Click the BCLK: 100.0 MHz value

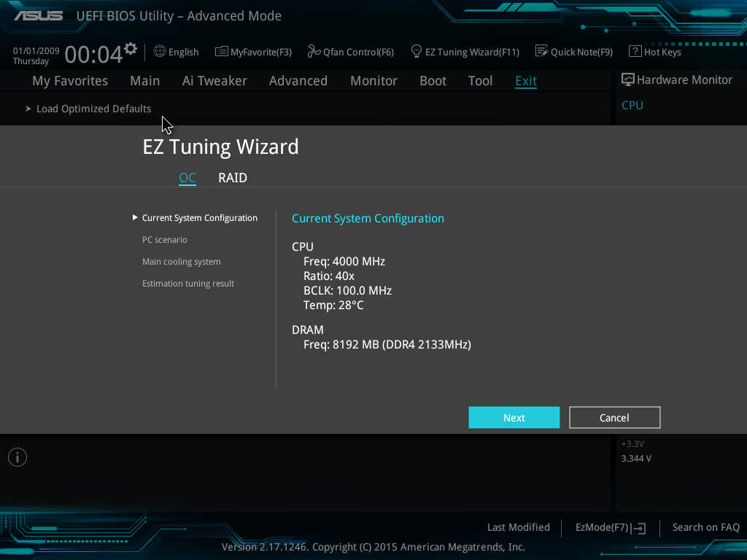tap(348, 291)
